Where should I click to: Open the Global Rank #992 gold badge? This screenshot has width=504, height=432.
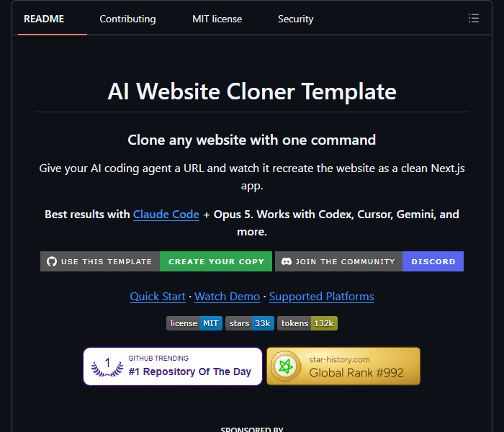[343, 366]
